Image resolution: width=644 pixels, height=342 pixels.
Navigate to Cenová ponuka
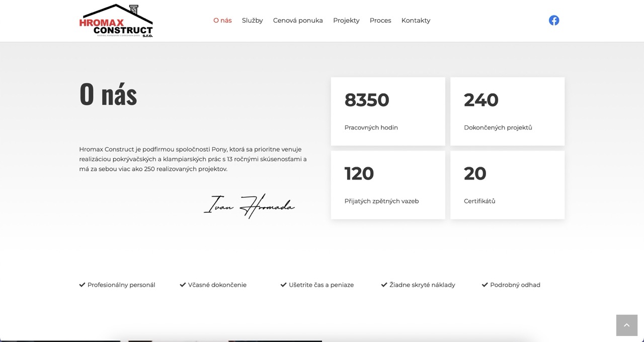pyautogui.click(x=298, y=21)
